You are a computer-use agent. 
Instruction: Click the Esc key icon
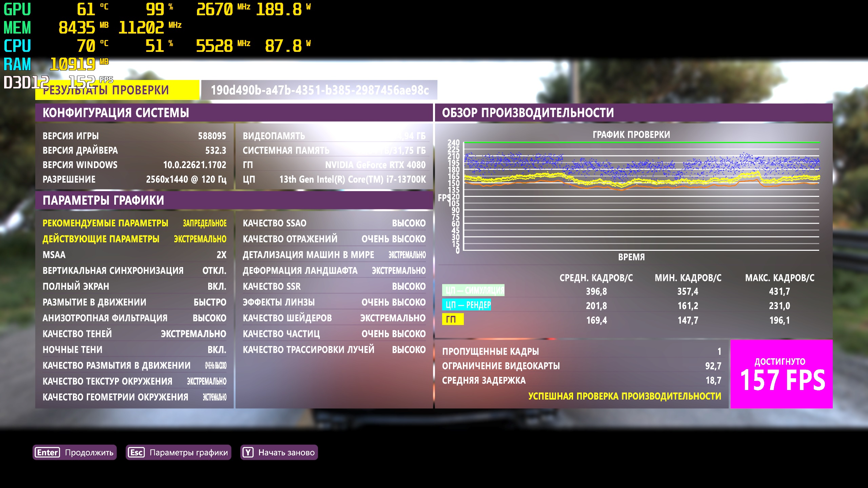136,452
